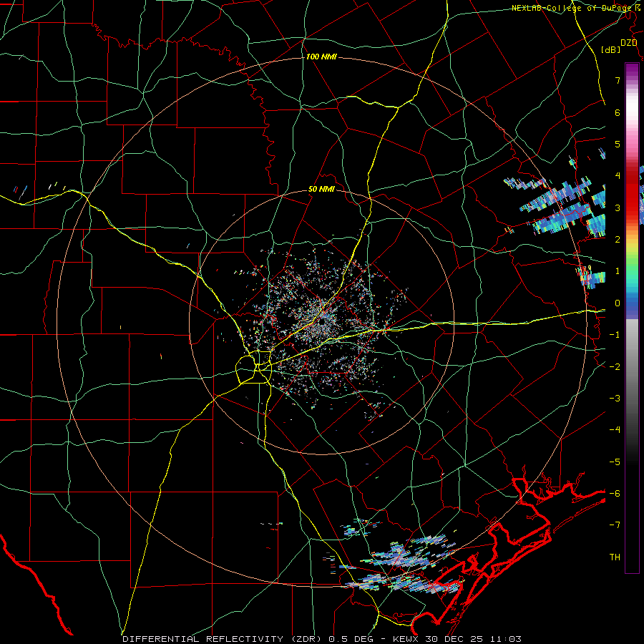Click the bottom Differential Reflectivity KEWX caption
This screenshot has height=644, width=644.
tap(322, 639)
